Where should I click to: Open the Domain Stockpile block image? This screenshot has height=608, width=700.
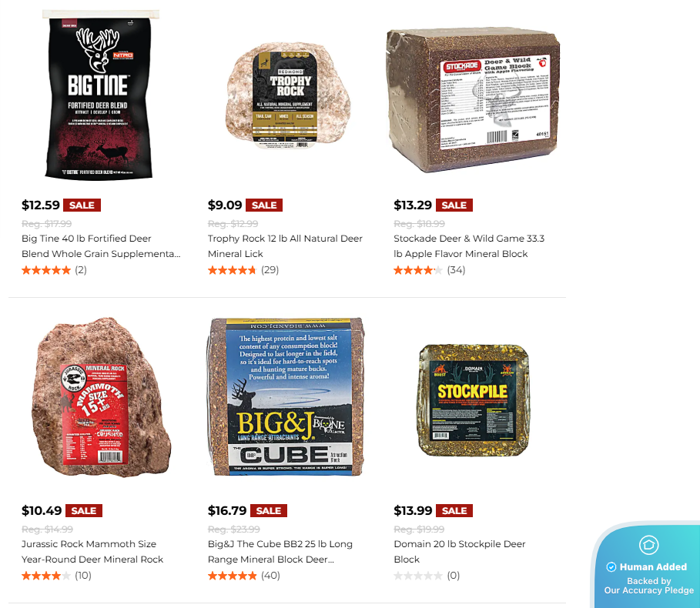(x=474, y=400)
